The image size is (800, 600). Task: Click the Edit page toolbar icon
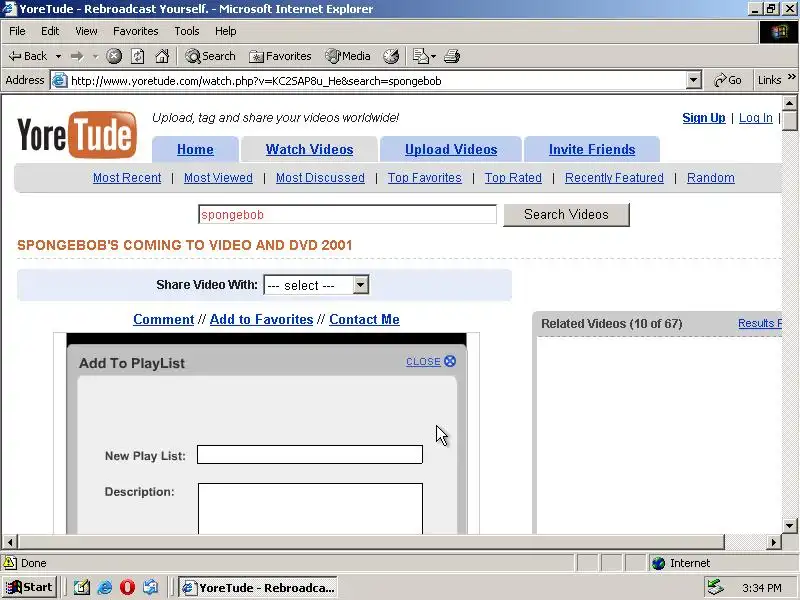tap(420, 56)
